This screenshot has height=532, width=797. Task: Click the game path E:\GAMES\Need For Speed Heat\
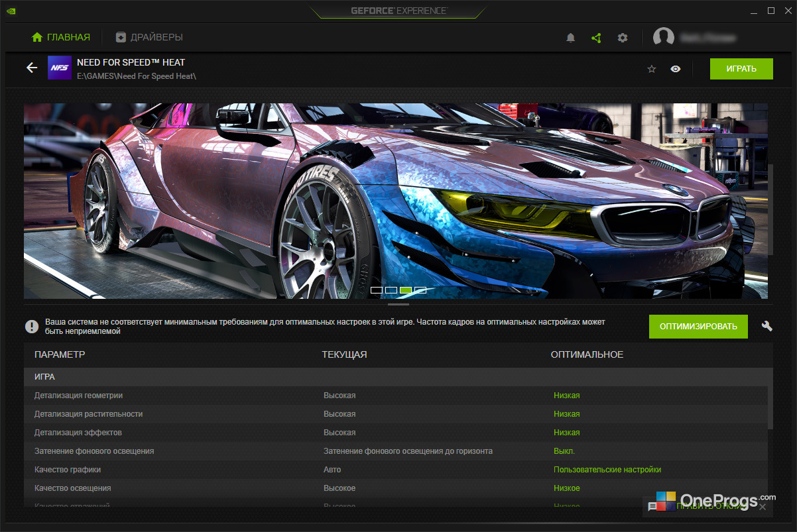pyautogui.click(x=137, y=77)
